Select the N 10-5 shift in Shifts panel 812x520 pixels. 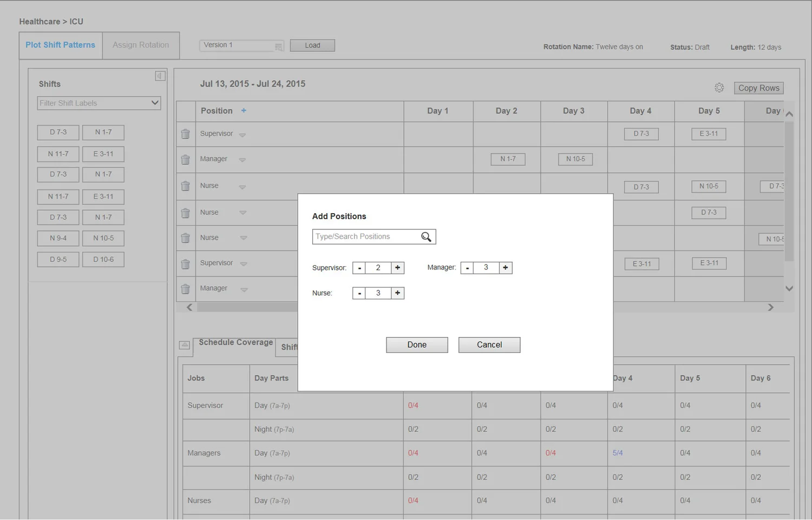pos(103,239)
